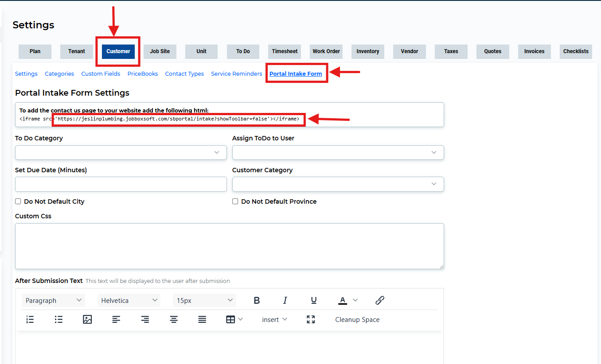The height and width of the screenshot is (364, 601).
Task: Open the Portal Intake Form link
Action: pyautogui.click(x=296, y=74)
